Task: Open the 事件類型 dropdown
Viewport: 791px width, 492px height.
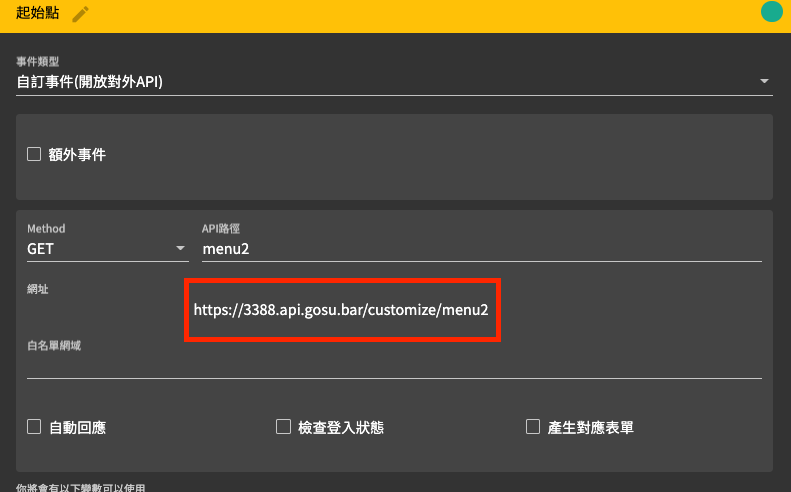Action: click(394, 82)
